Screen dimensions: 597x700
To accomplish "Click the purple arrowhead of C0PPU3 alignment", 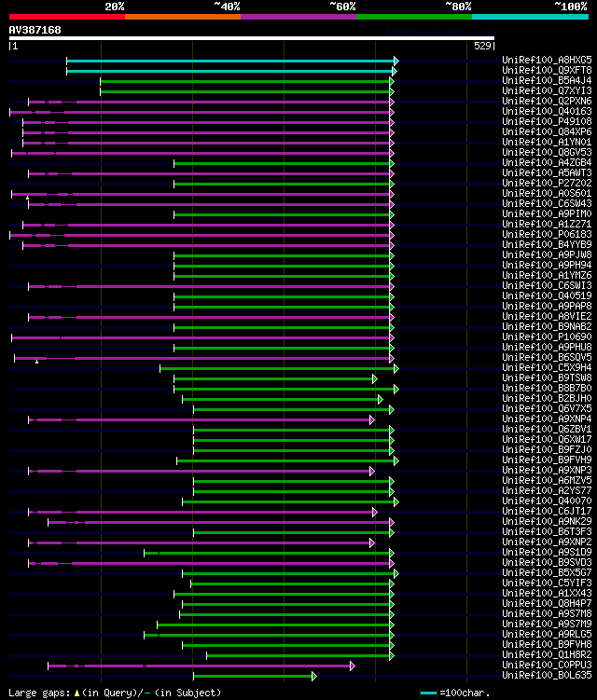I will [x=353, y=666].
